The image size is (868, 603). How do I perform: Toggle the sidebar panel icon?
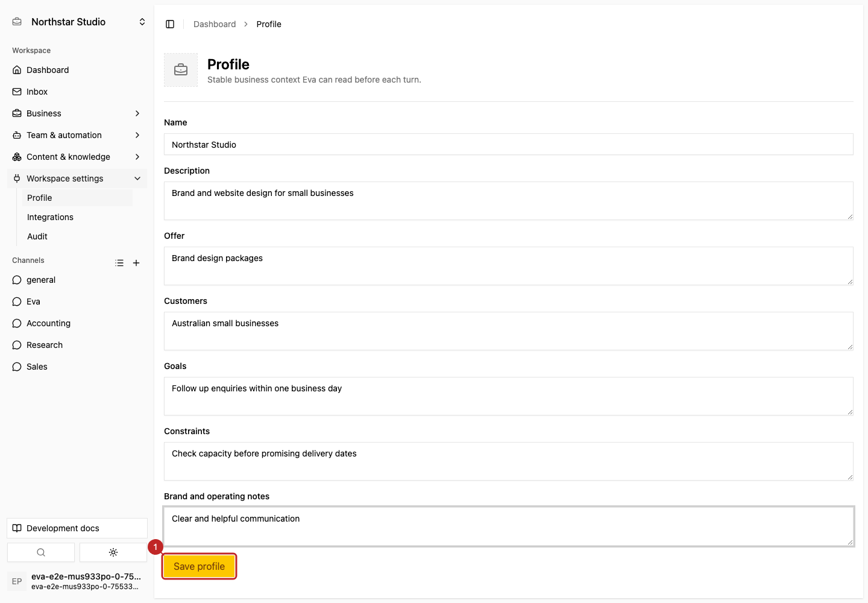pos(170,24)
